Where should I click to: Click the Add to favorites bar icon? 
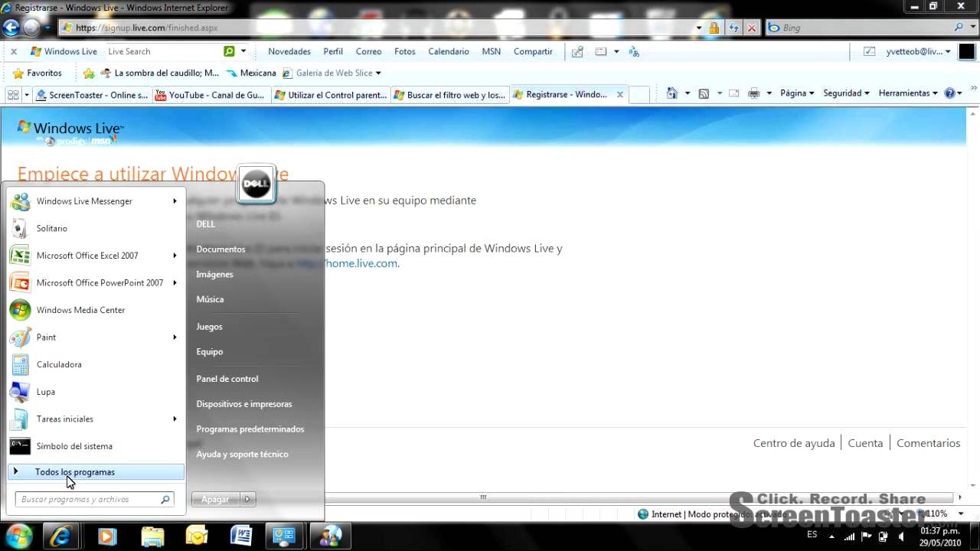click(89, 73)
